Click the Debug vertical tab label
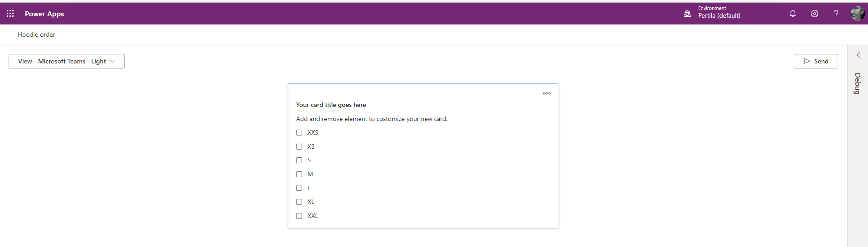Screen dimensions: 868x247 [x=857, y=84]
